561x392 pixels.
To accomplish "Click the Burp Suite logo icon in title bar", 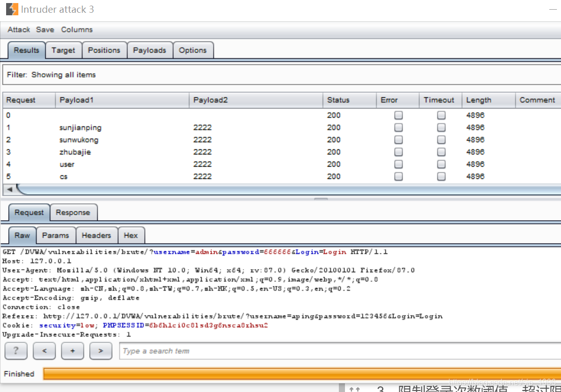I will pyautogui.click(x=12, y=9).
